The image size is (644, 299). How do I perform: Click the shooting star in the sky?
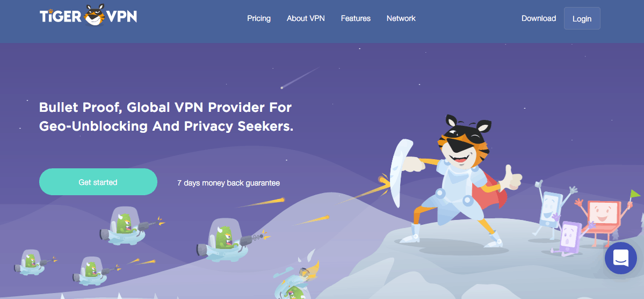(300, 78)
